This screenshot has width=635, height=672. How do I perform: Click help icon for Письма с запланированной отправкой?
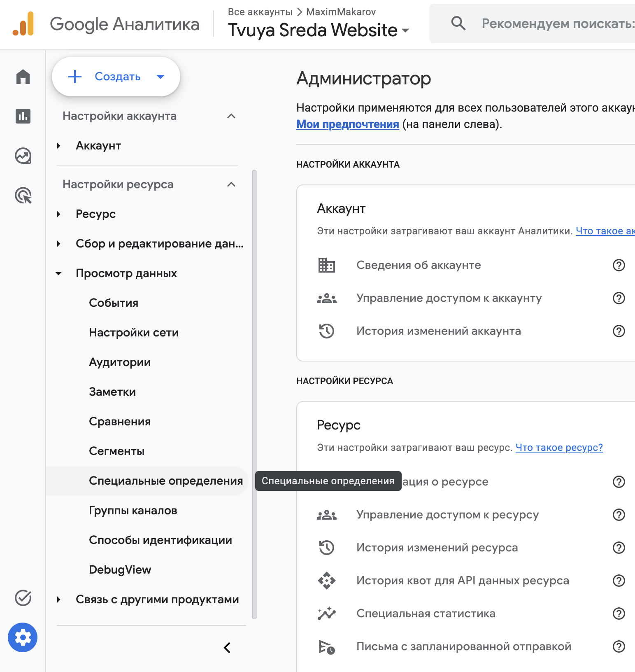[x=619, y=646]
